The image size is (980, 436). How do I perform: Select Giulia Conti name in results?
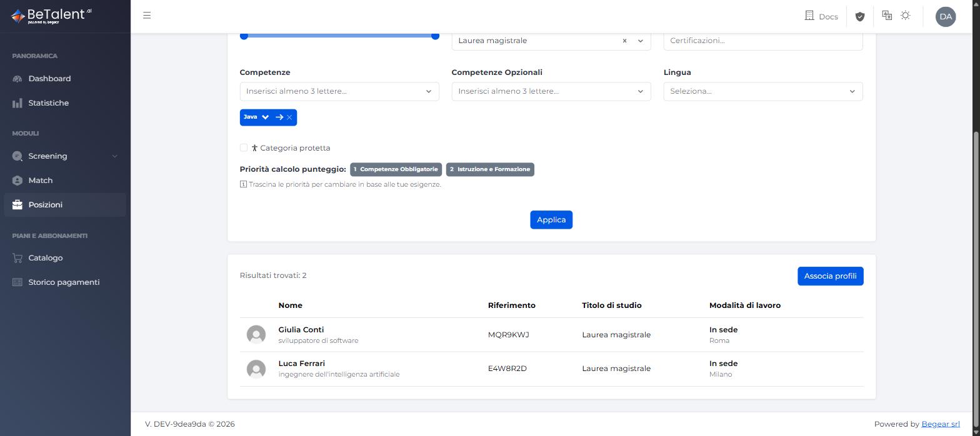pyautogui.click(x=301, y=330)
